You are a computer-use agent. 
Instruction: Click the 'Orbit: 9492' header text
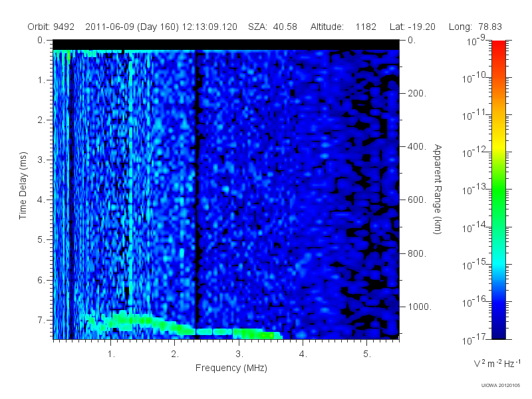pos(51,27)
